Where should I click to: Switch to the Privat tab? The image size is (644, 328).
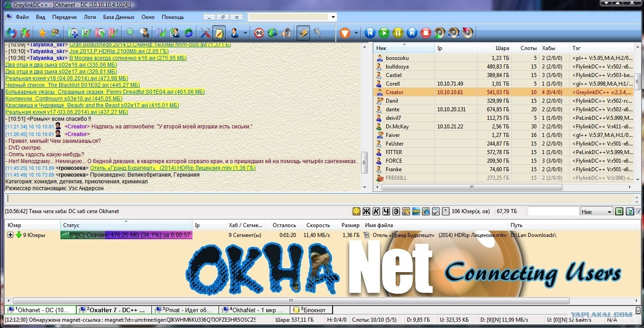click(185, 310)
